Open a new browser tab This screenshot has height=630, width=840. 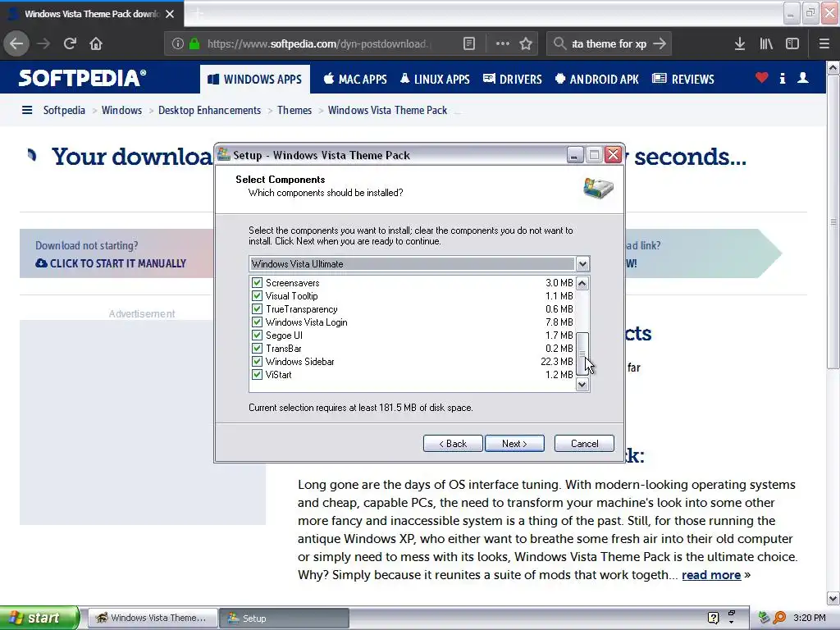(x=198, y=13)
